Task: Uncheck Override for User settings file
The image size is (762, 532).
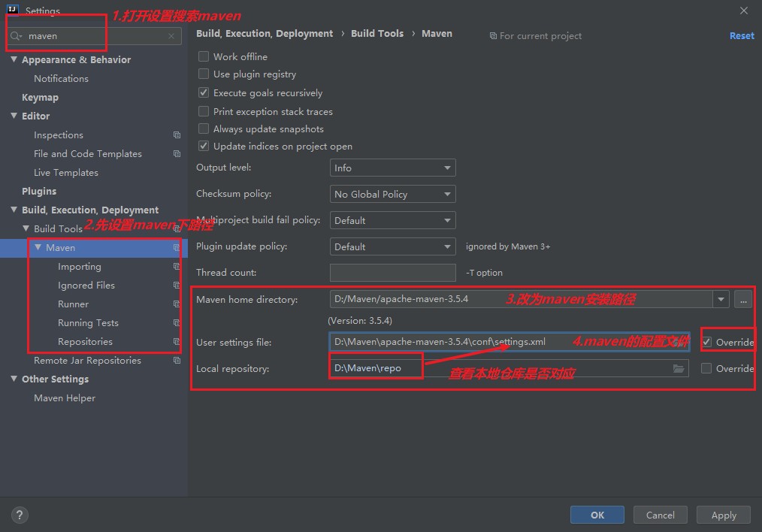Action: (706, 342)
